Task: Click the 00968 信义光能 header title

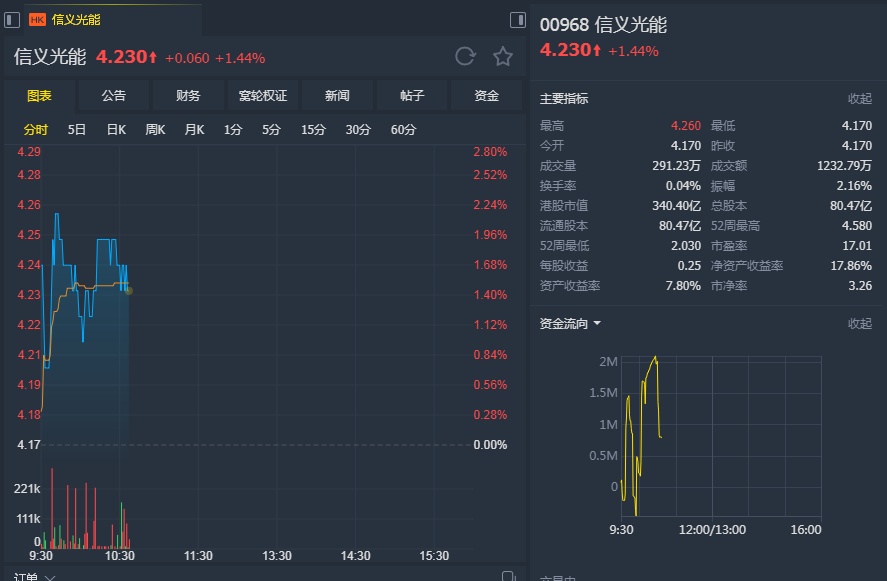Action: pyautogui.click(x=603, y=25)
